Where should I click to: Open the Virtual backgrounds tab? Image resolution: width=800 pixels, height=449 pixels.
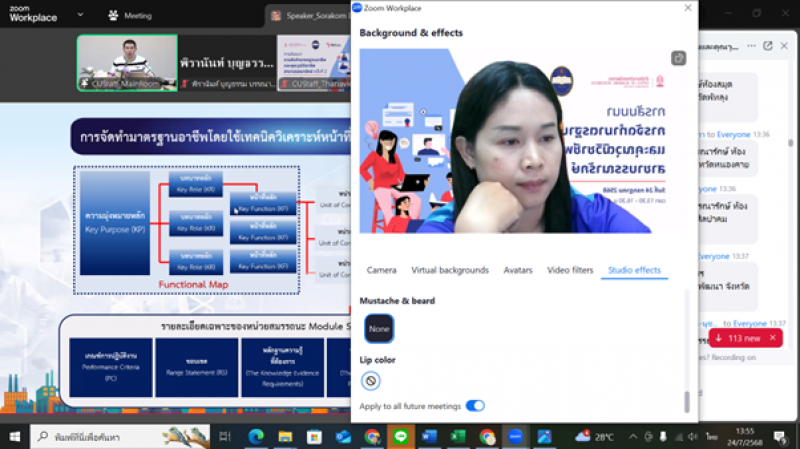(450, 270)
